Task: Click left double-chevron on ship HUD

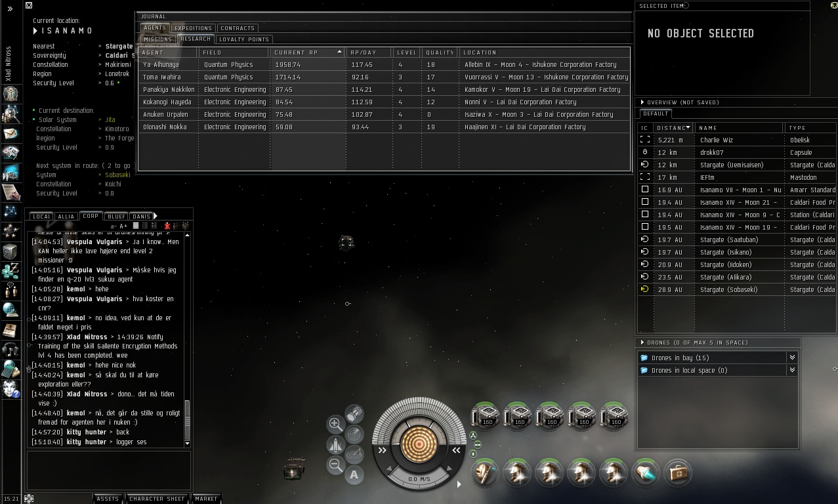Action: pos(383,450)
